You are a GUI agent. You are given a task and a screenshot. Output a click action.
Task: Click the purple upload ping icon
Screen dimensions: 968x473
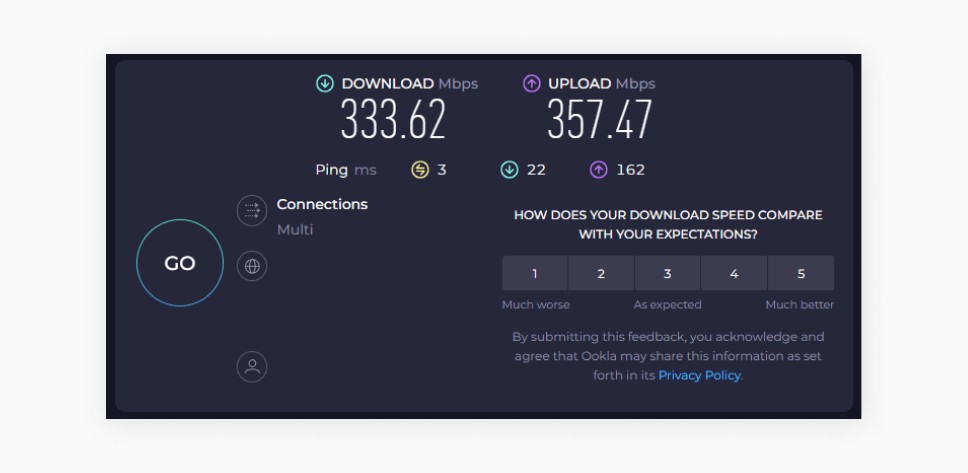point(599,170)
